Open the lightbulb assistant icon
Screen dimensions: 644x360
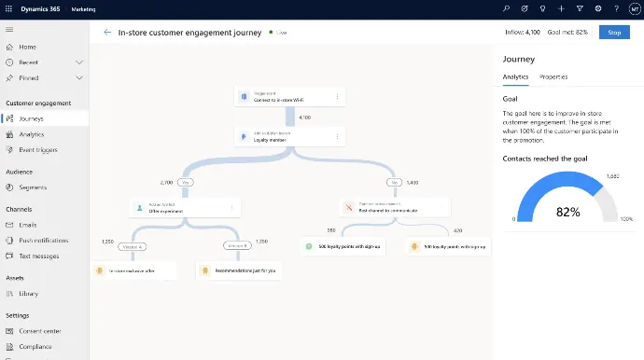click(x=542, y=8)
